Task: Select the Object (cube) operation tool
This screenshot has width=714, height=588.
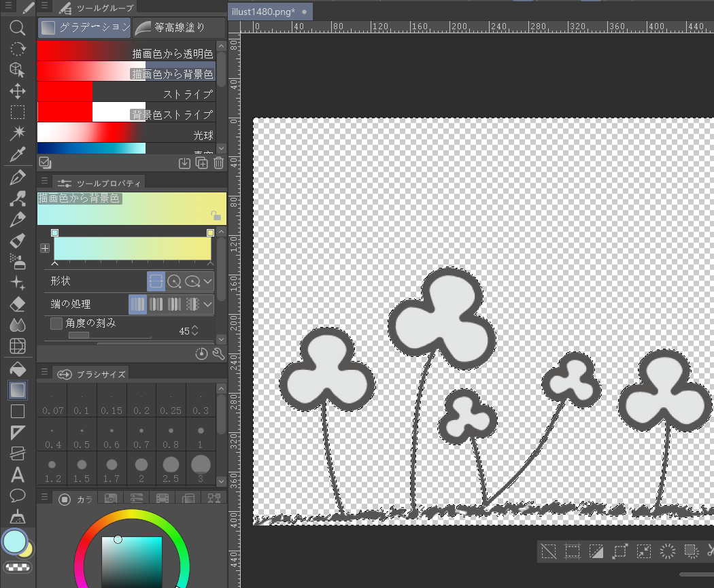Action: coord(17,69)
